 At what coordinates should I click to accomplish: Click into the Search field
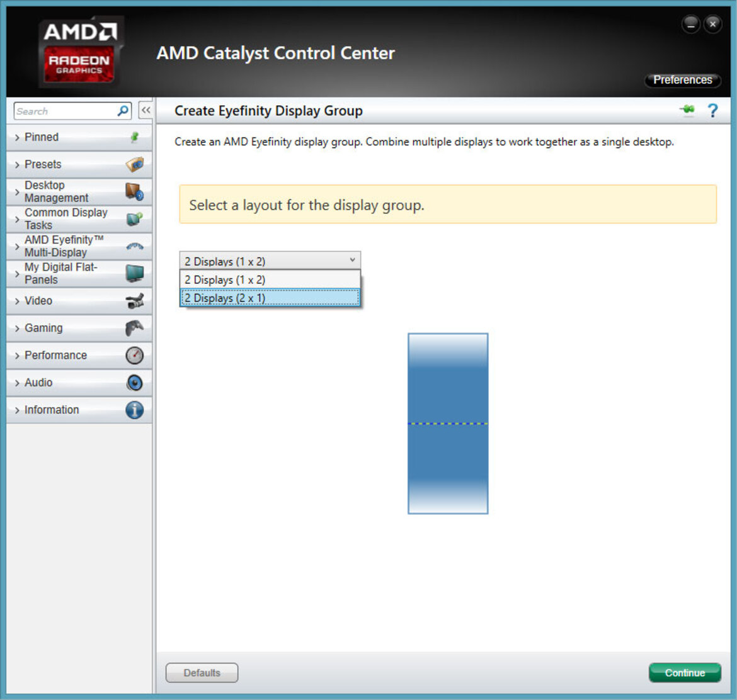(65, 111)
